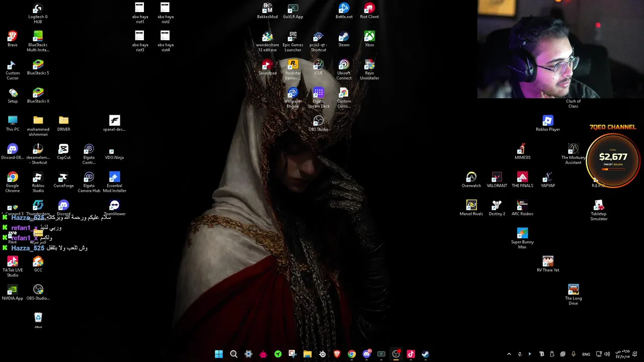
Task: Open Tabletop Simulator desktop shortcut
Action: (599, 211)
